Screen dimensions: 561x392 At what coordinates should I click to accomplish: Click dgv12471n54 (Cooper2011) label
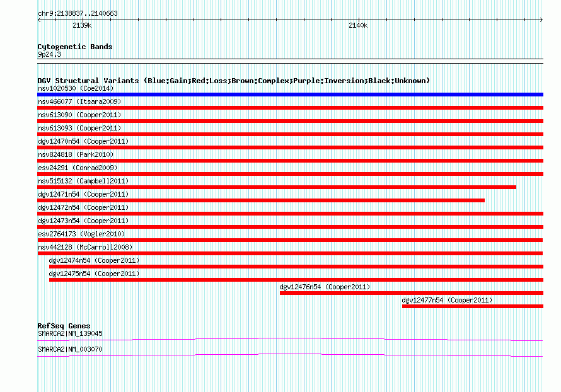point(83,194)
